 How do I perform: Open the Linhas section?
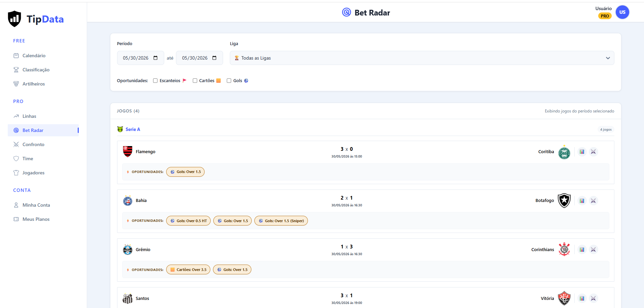[x=43, y=116]
